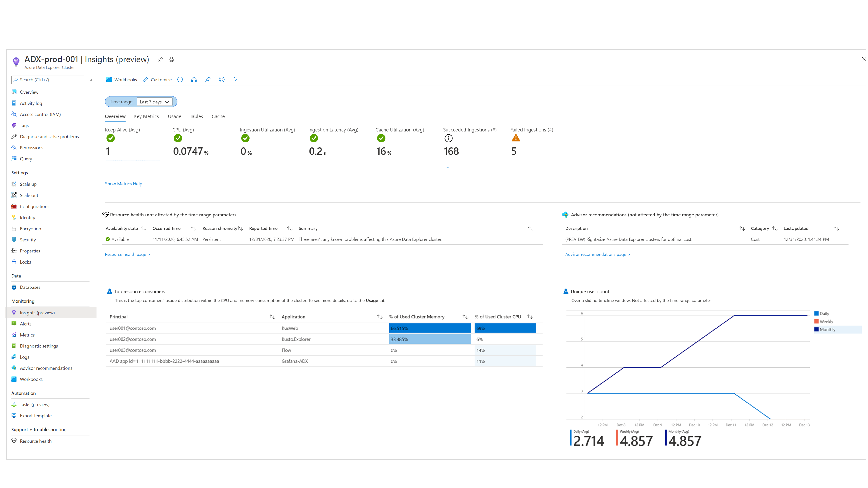Sort the Description column in Advisor recommendations
This screenshot has width=868, height=488.
click(742, 228)
